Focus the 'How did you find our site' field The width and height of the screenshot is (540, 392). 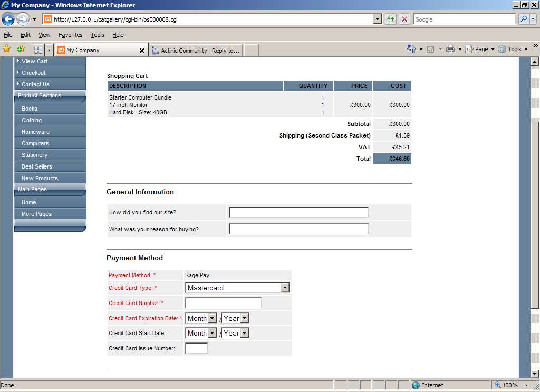(x=298, y=212)
